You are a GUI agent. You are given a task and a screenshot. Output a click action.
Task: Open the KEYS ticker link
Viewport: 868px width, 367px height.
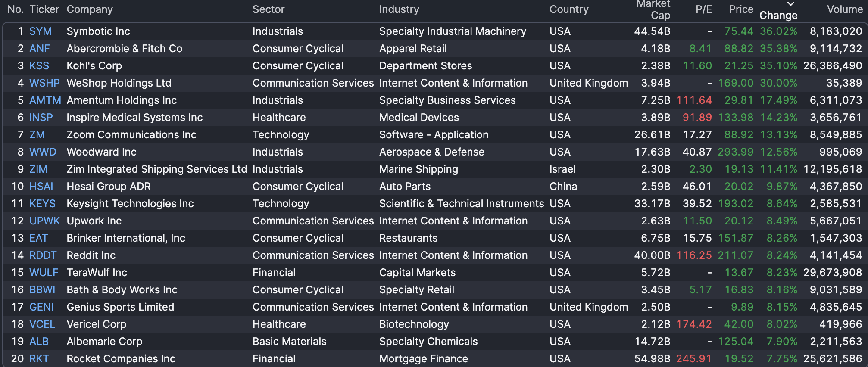point(42,204)
